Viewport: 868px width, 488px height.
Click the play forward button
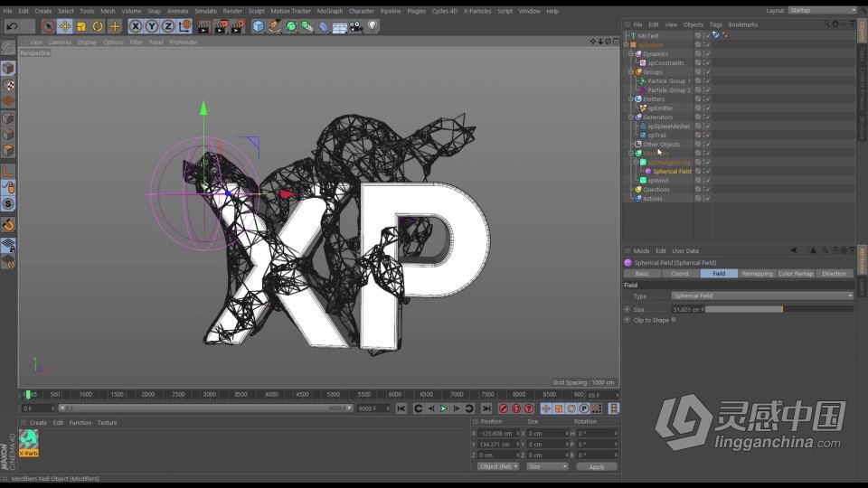pyautogui.click(x=443, y=408)
